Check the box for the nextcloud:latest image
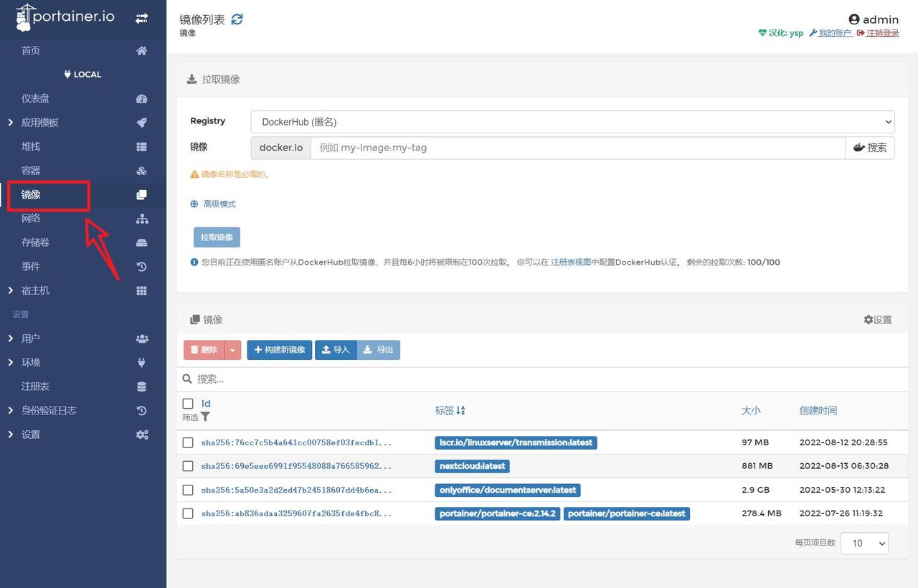This screenshot has height=588, width=918. (x=188, y=466)
